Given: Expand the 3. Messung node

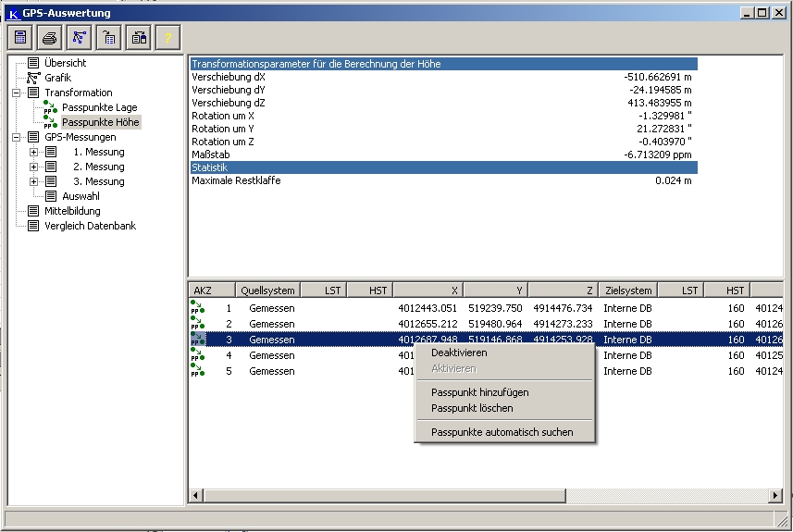Looking at the screenshot, I should click(x=34, y=181).
